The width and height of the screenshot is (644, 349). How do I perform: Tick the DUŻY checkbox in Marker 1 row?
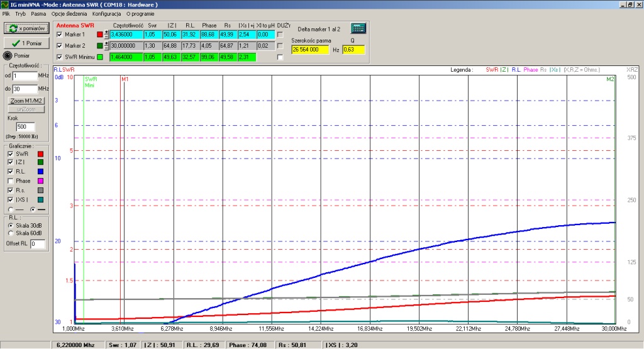click(x=280, y=35)
